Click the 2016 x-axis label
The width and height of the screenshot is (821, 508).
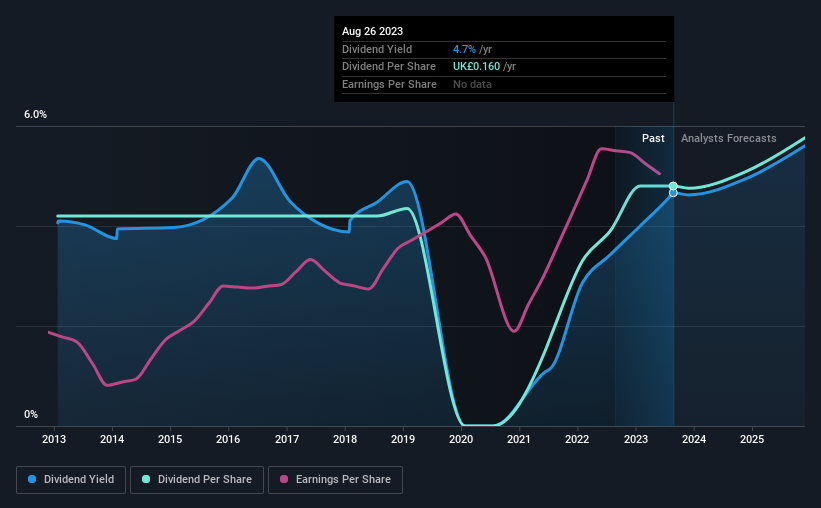(x=228, y=439)
